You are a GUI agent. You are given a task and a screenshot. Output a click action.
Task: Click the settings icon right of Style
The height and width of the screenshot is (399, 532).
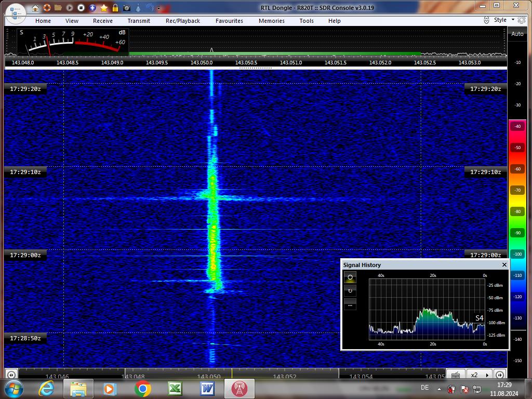tap(522, 20)
